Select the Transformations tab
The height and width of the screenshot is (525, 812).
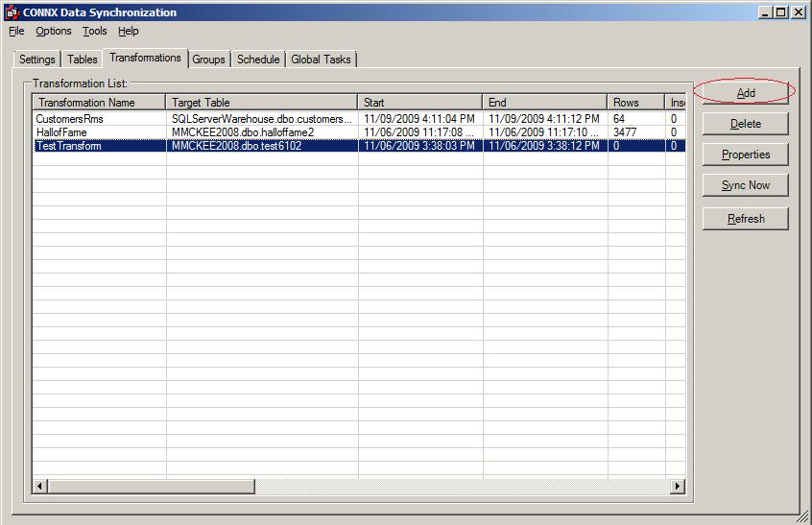click(x=145, y=58)
